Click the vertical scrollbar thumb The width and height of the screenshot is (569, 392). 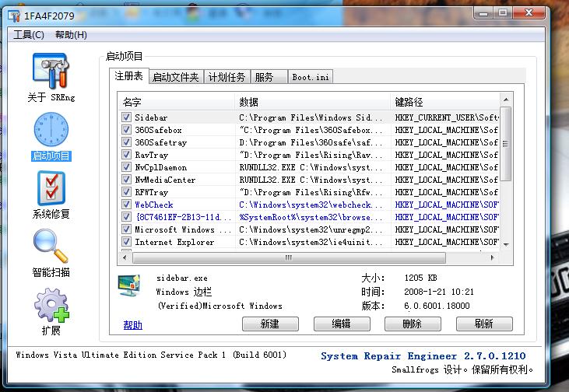click(x=506, y=144)
